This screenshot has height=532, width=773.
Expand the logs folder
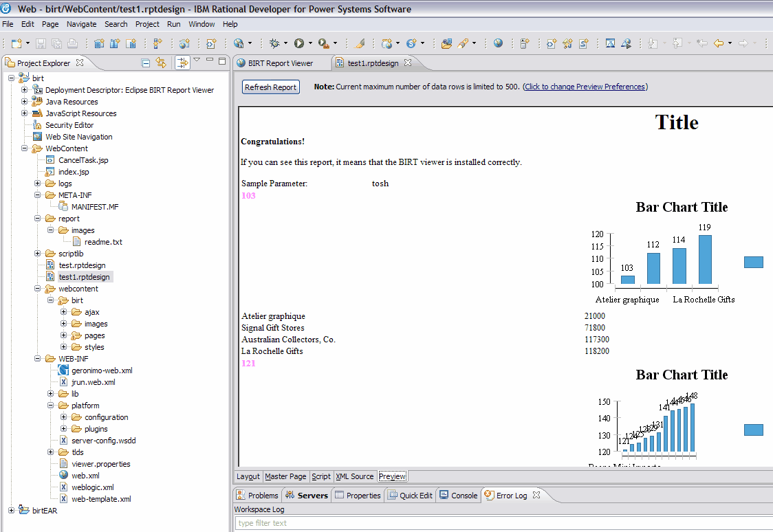pos(37,184)
